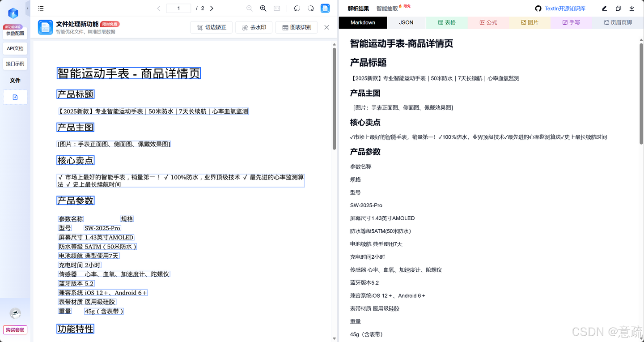Click the result panel vertical scrollbar

point(641,94)
